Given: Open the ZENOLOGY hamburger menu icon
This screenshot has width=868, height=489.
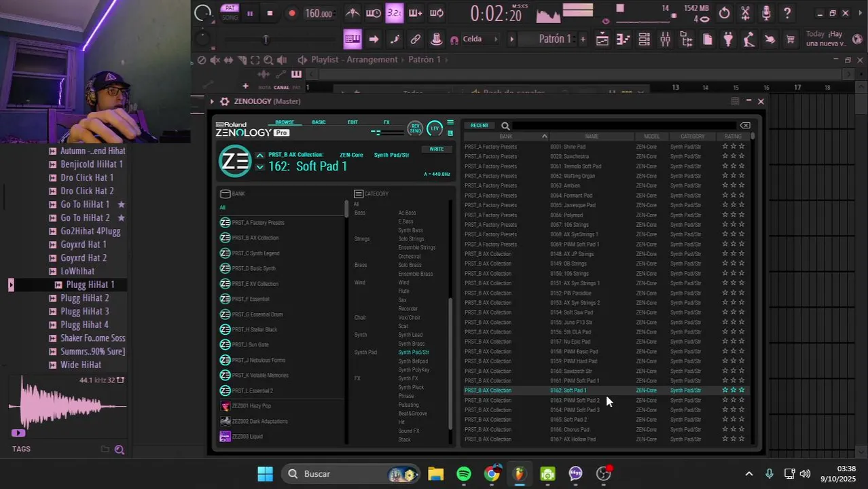Looking at the screenshot, I should tap(450, 123).
